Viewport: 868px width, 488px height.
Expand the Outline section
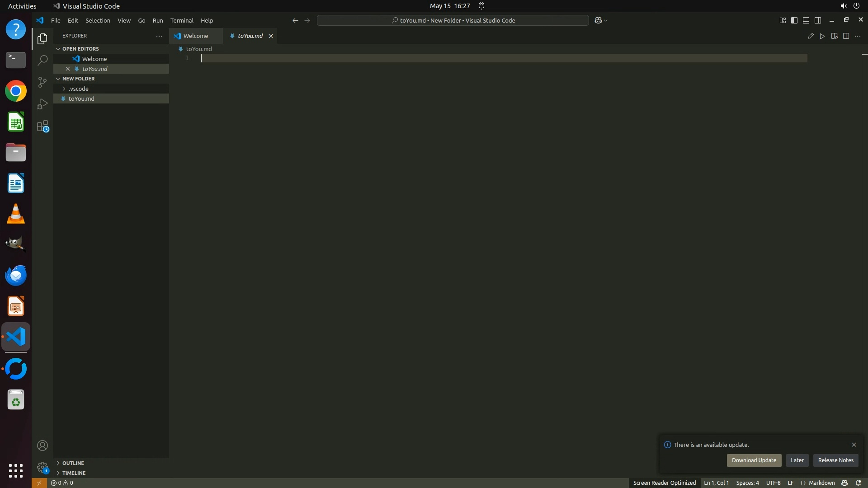(73, 463)
